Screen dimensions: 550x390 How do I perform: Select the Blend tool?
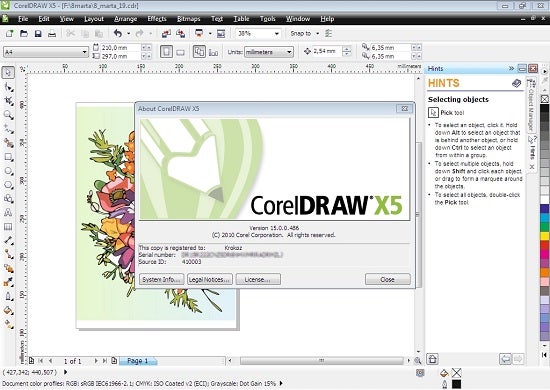(8, 268)
